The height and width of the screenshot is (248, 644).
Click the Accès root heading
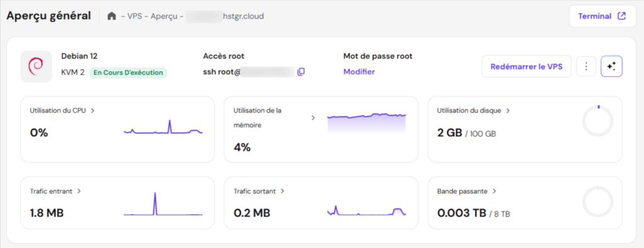[x=224, y=56]
